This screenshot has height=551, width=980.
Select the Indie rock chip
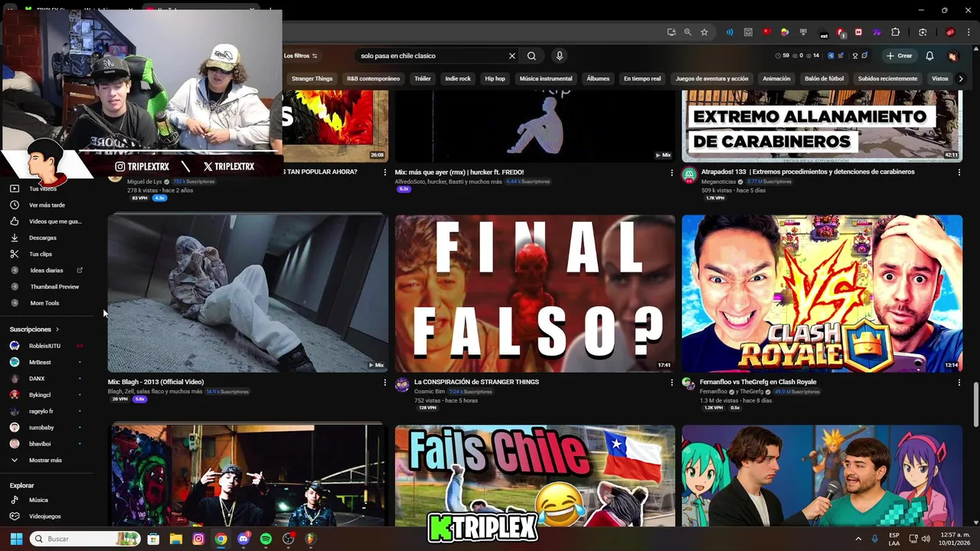tap(458, 79)
